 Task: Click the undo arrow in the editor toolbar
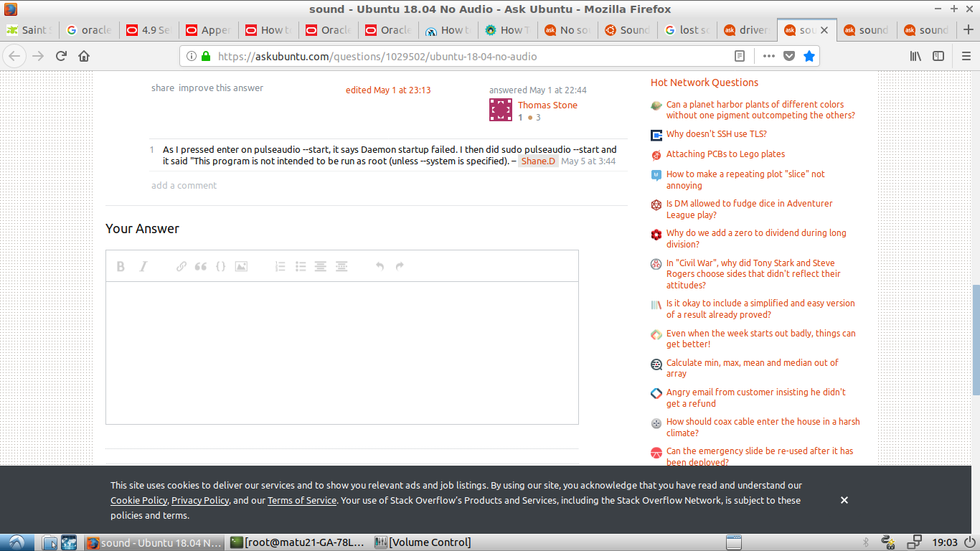click(x=380, y=266)
